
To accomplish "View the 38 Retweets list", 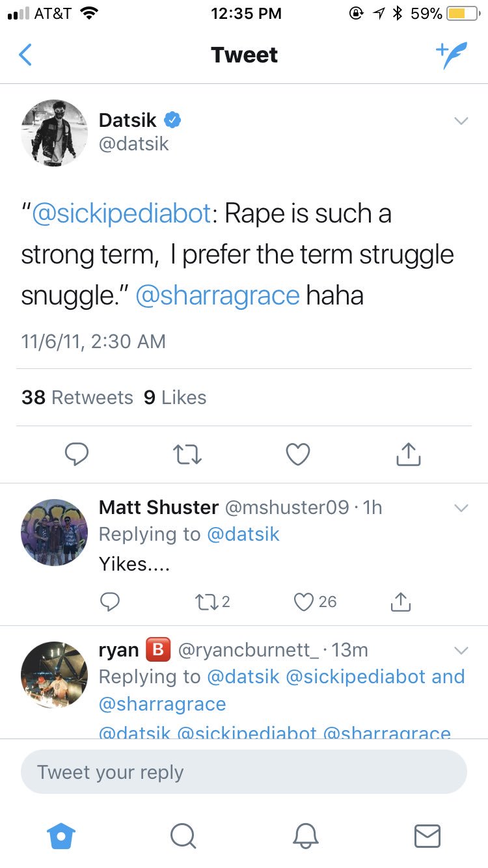I will tap(77, 398).
